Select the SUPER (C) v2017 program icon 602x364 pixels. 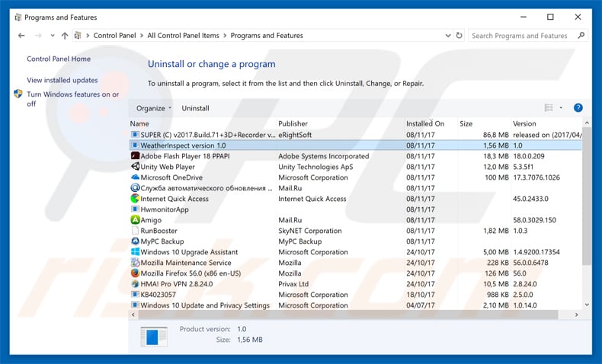point(135,135)
